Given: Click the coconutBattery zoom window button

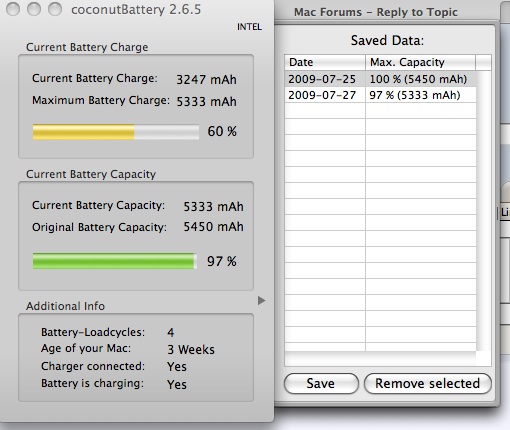Looking at the screenshot, I should [55, 9].
